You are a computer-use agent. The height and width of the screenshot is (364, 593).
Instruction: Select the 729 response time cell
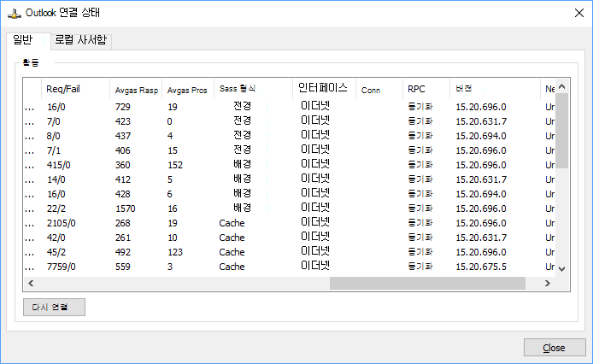(122, 107)
